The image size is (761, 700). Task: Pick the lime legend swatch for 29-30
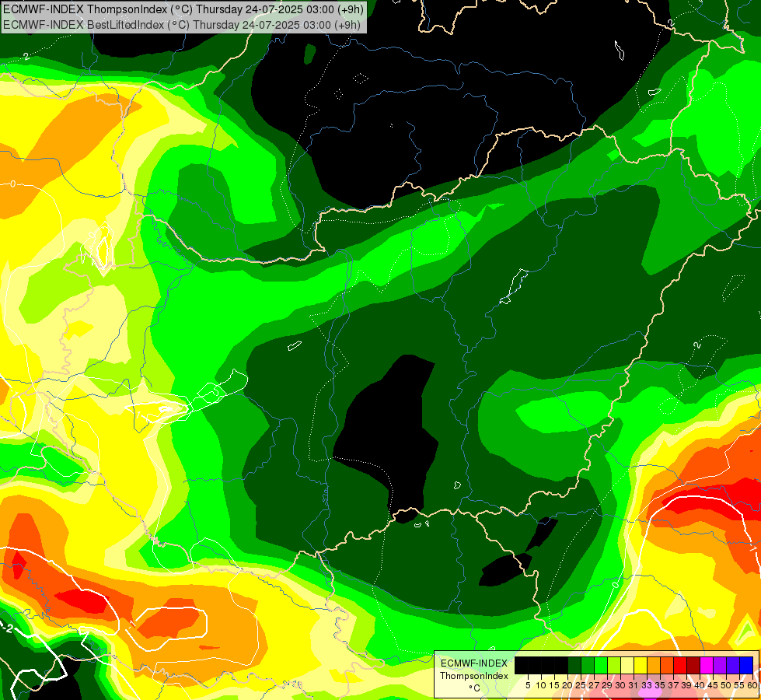tap(613, 666)
